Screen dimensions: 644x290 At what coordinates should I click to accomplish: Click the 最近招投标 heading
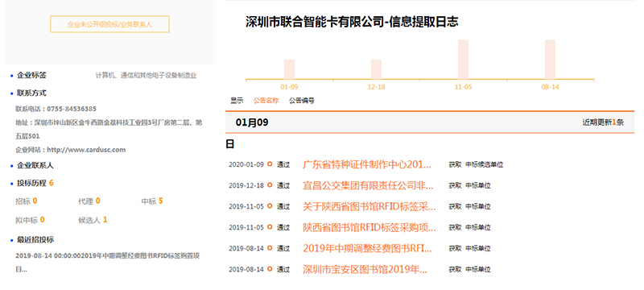(x=35, y=240)
